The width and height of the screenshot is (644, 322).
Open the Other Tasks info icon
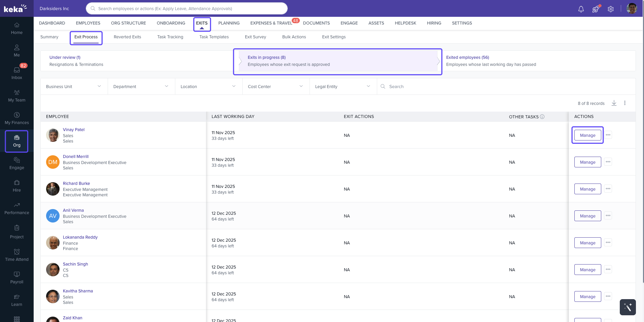tap(542, 117)
